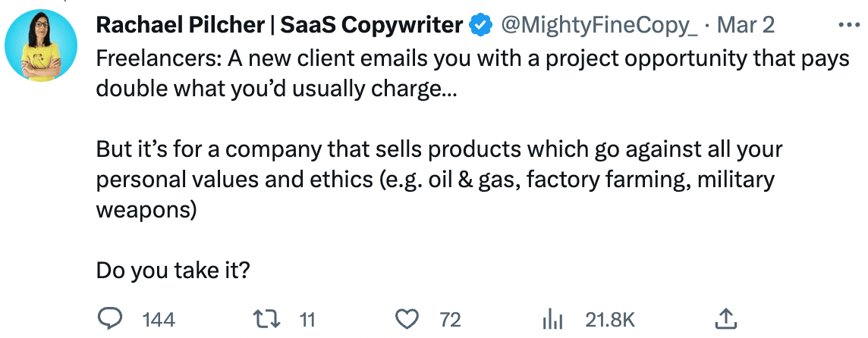The height and width of the screenshot is (338, 868).
Task: Open view analytics bar chart icon
Action: pos(552,319)
